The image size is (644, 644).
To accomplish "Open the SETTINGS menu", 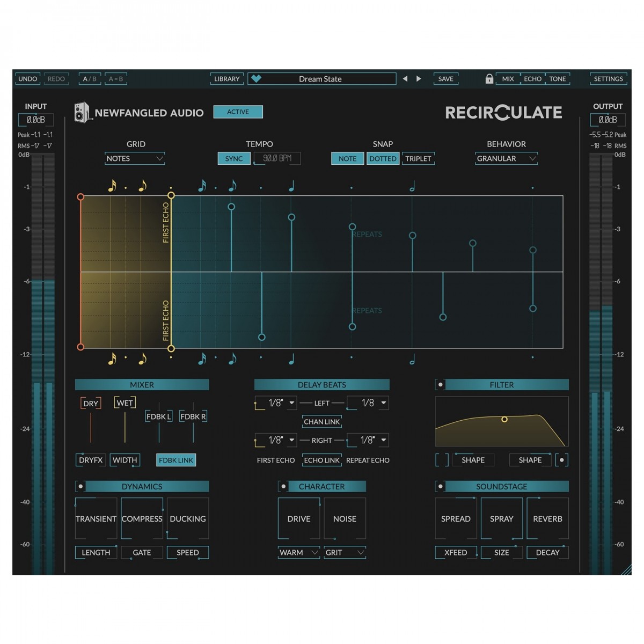I will pos(608,79).
